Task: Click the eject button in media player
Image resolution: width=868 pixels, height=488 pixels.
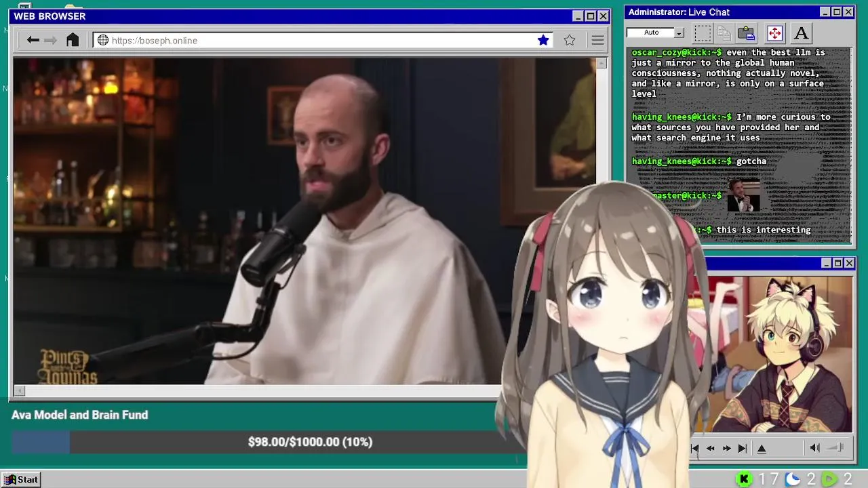Action: coord(762,448)
